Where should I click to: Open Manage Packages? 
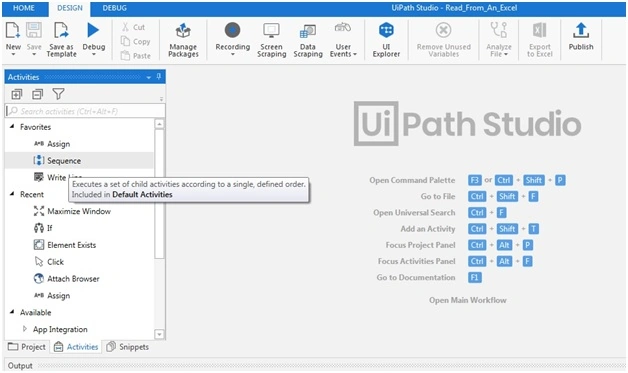183,40
